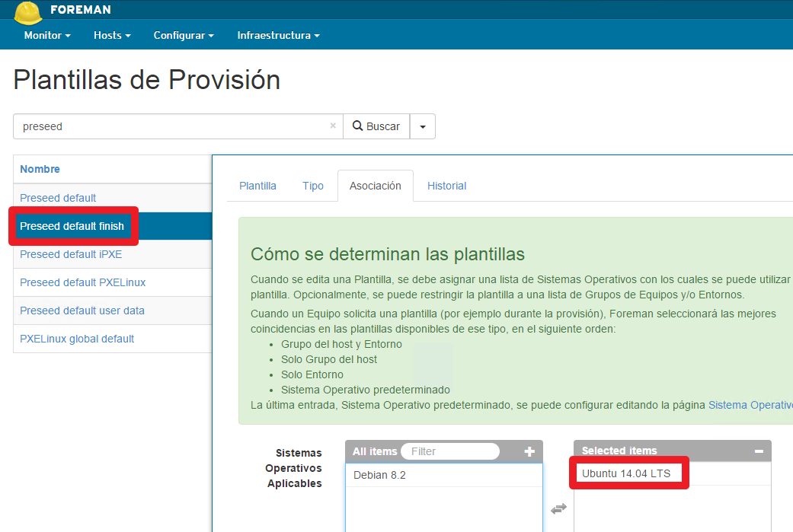Open the Hosts menu
The width and height of the screenshot is (793, 532).
point(112,35)
